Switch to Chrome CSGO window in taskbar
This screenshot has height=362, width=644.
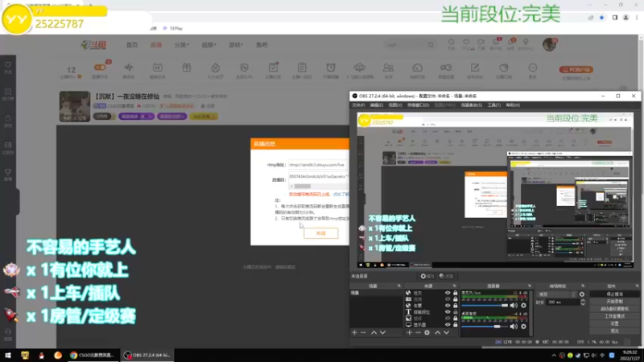click(x=92, y=356)
